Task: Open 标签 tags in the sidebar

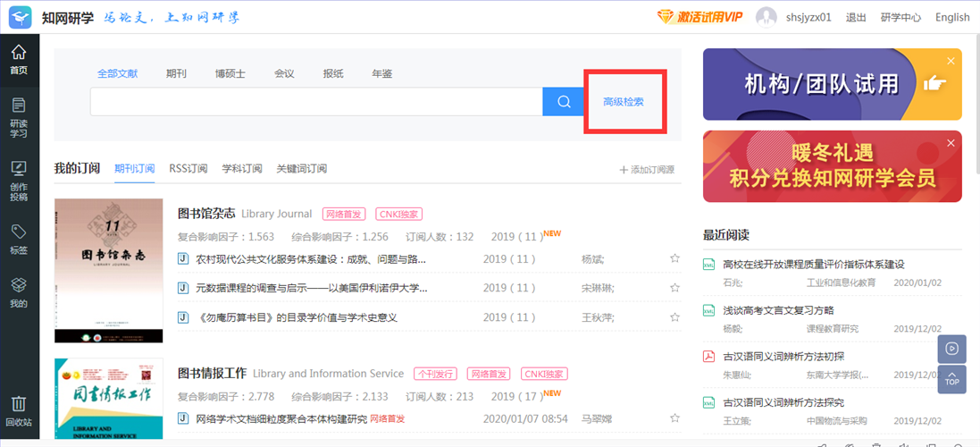Action: tap(20, 240)
